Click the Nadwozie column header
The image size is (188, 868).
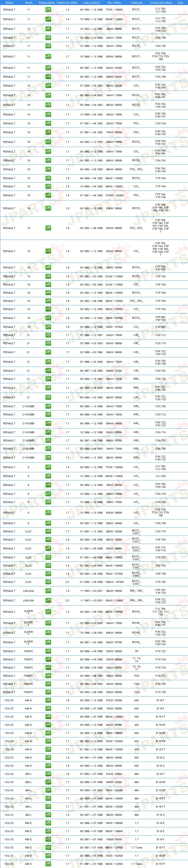tap(137, 3)
